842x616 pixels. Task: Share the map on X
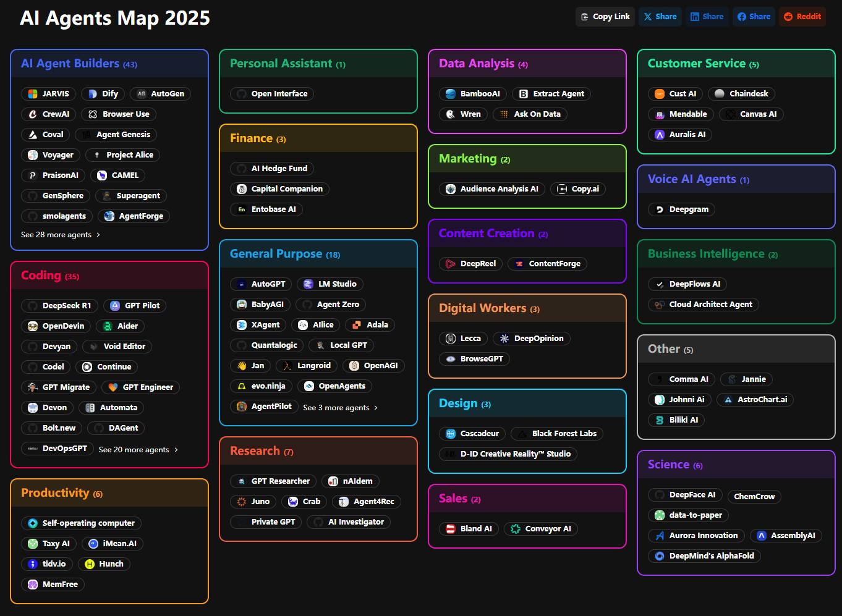coord(660,17)
